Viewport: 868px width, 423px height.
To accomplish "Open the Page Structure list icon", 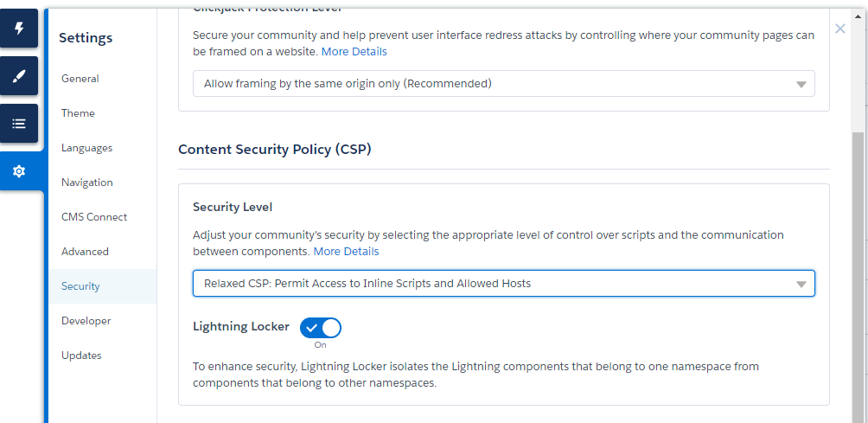I will point(19,124).
